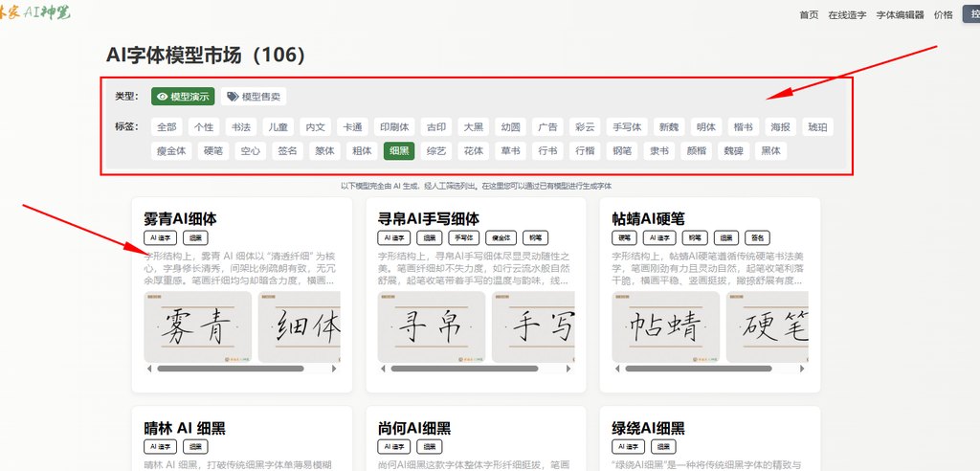Open the 帖蜻AI硬笔 model title
980x471 pixels.
[649, 219]
